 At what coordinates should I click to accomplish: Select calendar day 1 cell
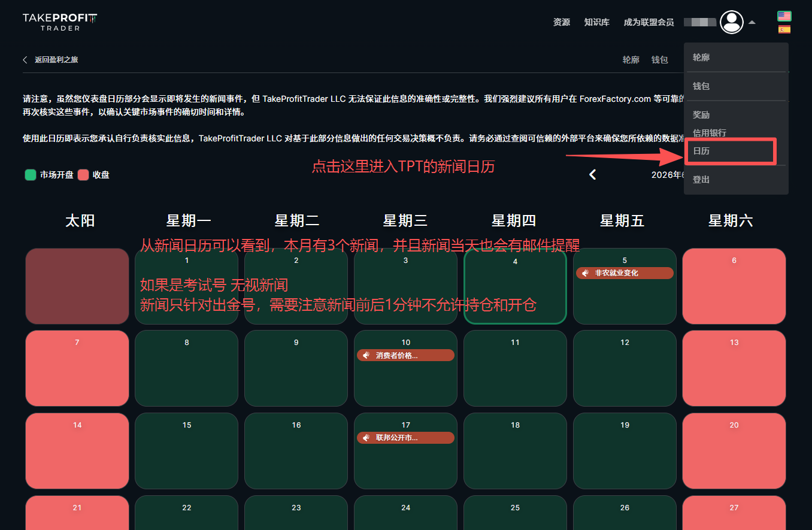pos(187,286)
